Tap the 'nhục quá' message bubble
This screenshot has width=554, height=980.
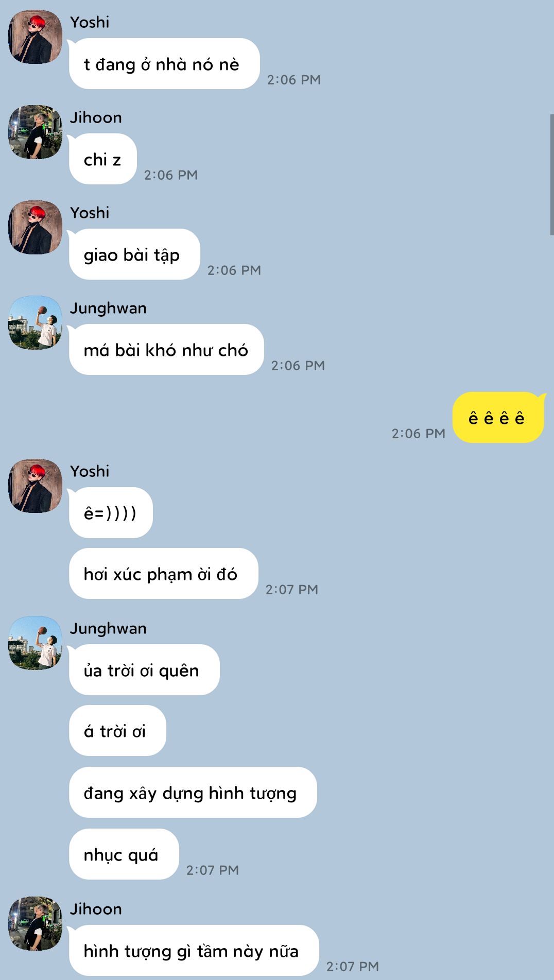(x=124, y=854)
